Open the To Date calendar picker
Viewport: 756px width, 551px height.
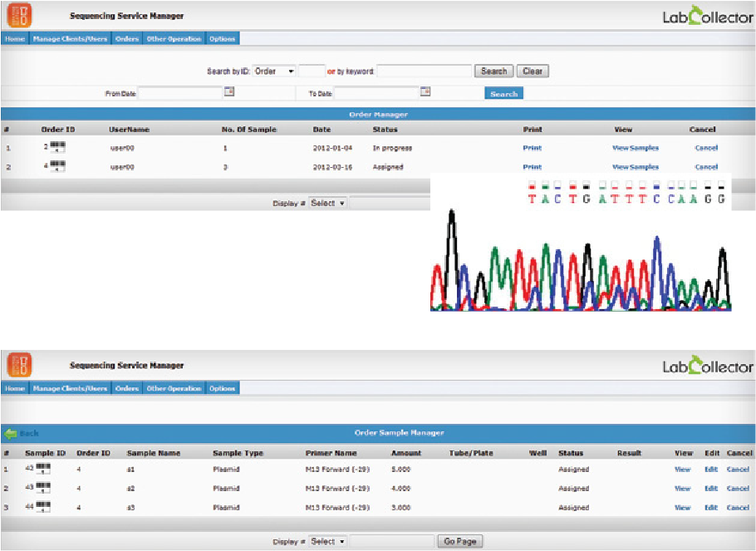(x=425, y=91)
